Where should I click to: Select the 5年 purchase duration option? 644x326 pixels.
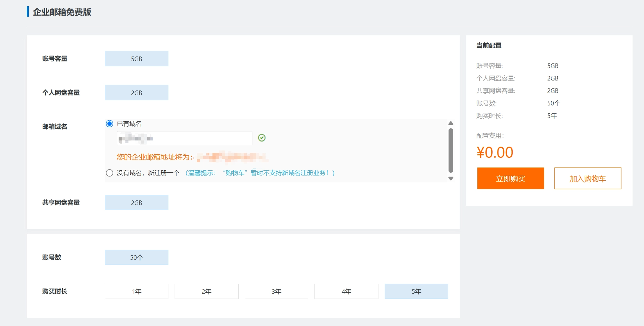point(416,291)
